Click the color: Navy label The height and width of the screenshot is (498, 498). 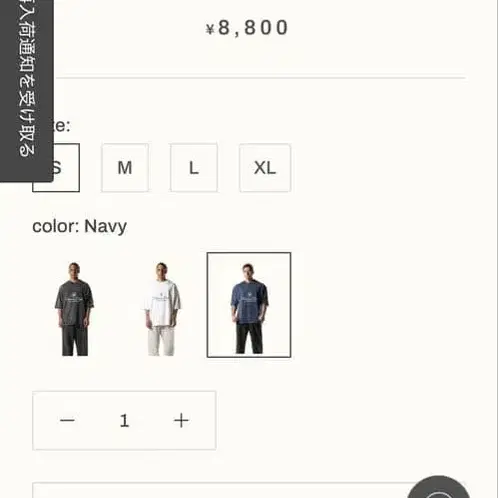pyautogui.click(x=80, y=227)
